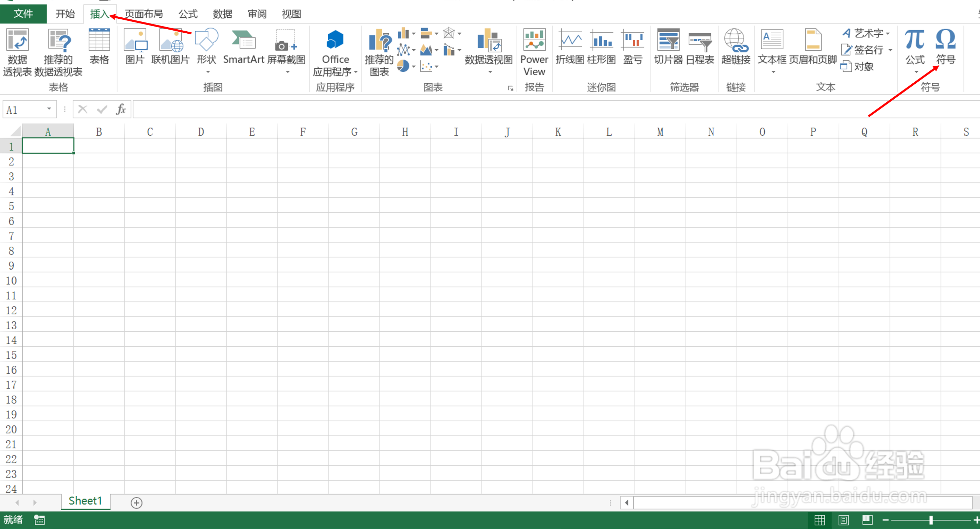Switch to page layout view
The image size is (980, 529).
[843, 520]
